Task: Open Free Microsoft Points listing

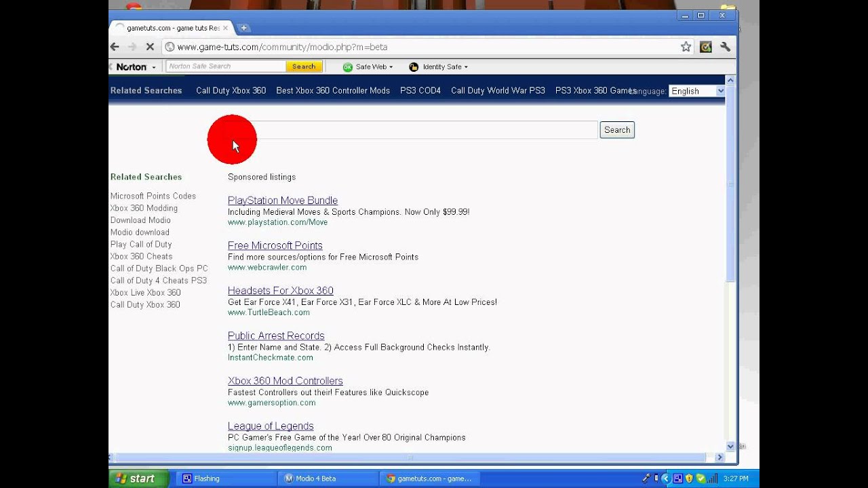Action: click(275, 245)
